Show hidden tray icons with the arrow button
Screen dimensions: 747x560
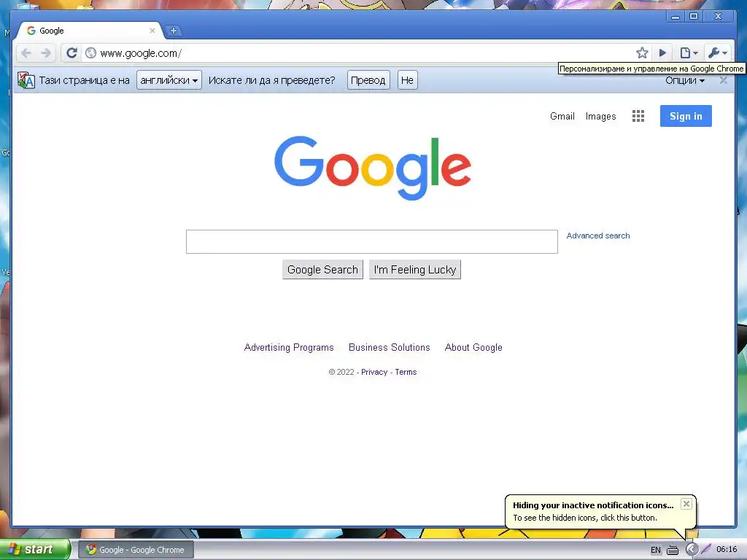(692, 550)
